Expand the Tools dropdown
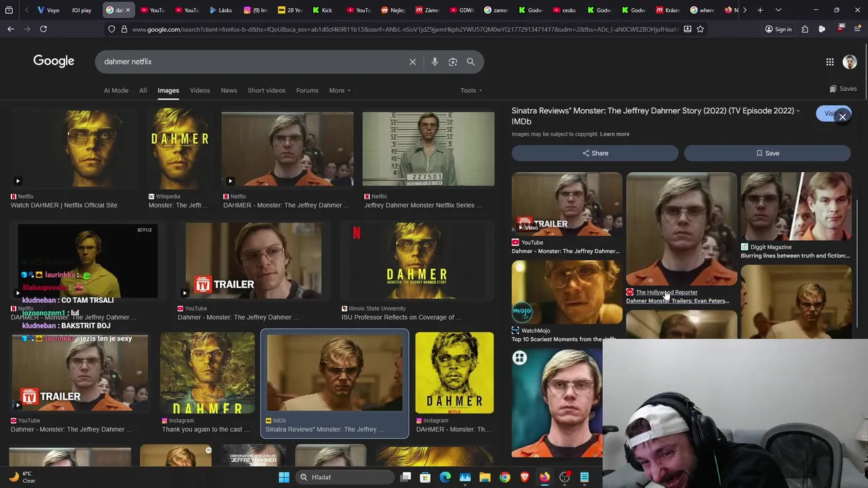Screen dimensions: 868x488 [x=471, y=90]
